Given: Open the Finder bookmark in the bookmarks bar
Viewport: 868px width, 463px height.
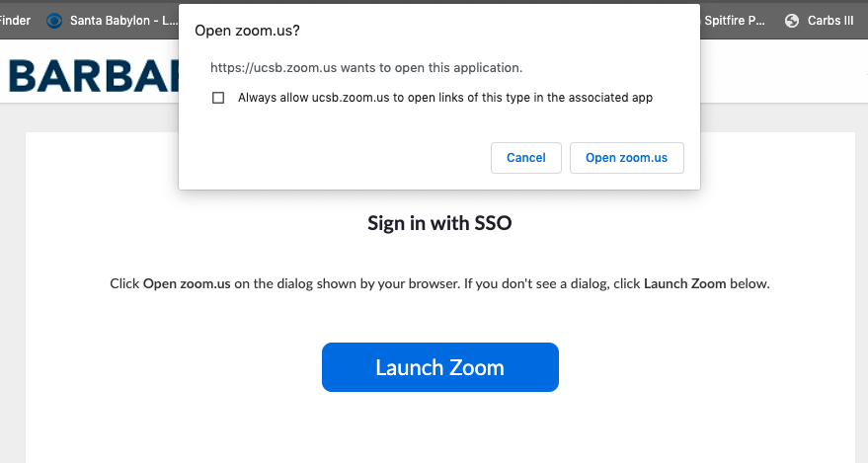Looking at the screenshot, I should 15,21.
